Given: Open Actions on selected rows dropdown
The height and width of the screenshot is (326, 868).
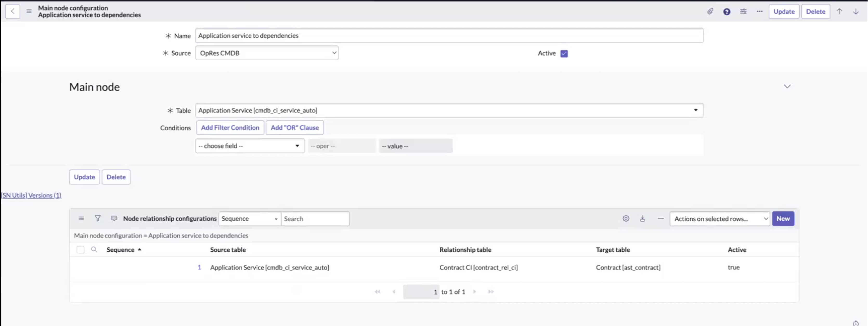Looking at the screenshot, I should click(x=720, y=219).
